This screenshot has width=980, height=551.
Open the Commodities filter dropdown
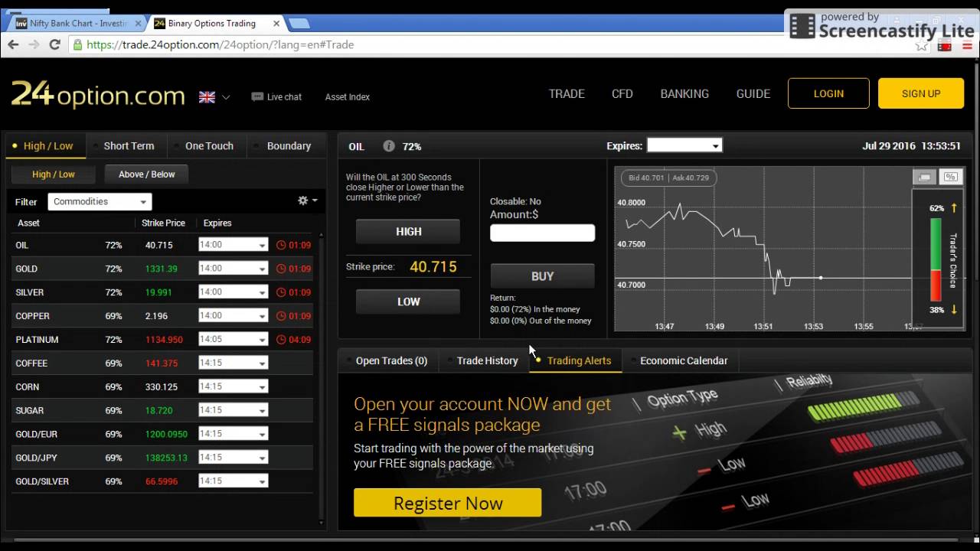tap(100, 202)
